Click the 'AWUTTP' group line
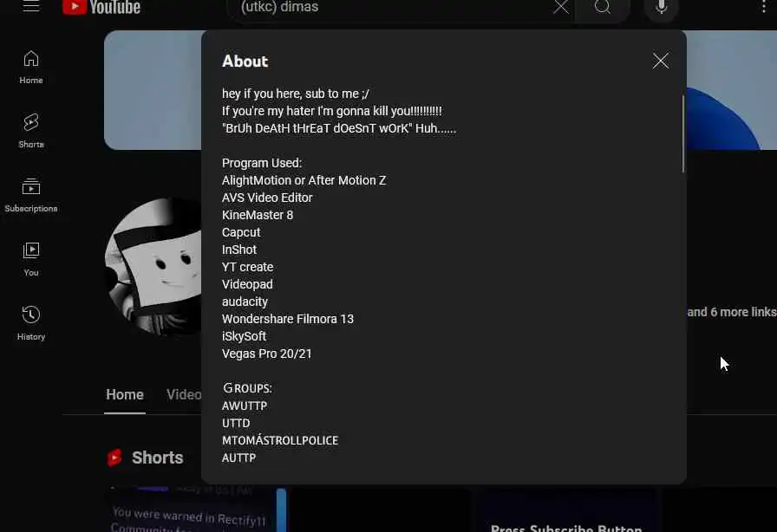 click(x=245, y=405)
